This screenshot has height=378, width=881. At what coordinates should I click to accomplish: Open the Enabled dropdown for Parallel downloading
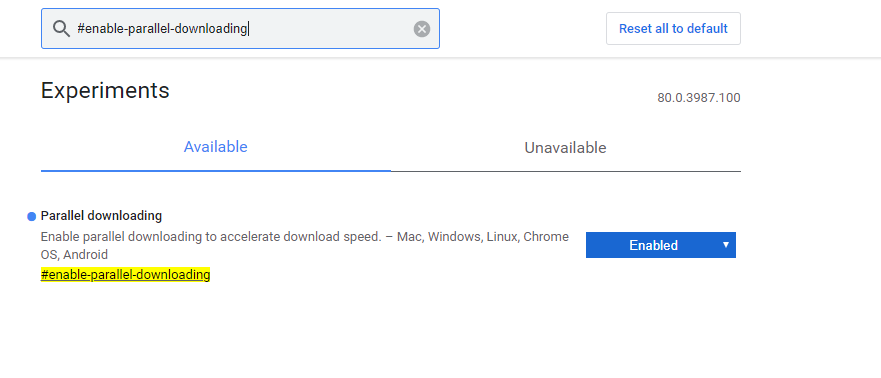point(661,245)
